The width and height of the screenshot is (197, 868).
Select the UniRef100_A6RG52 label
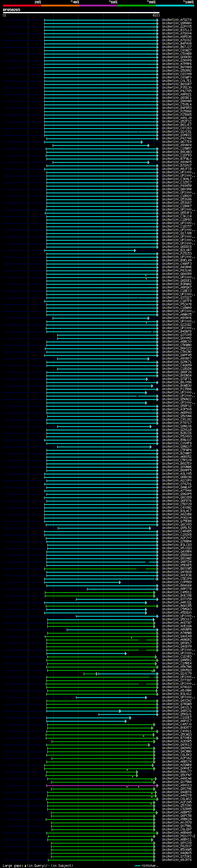click(x=177, y=457)
